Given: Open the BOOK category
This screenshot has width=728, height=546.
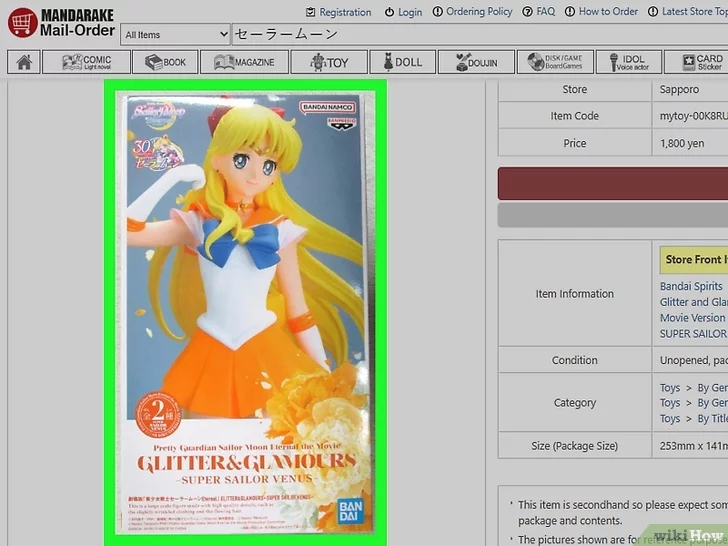Looking at the screenshot, I should [165, 62].
